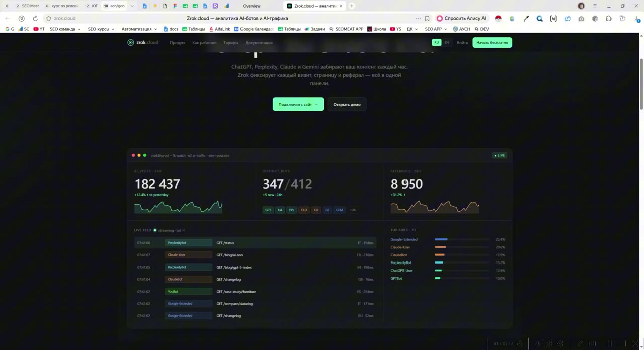Open the address bar three-dots menu
This screenshot has width=644, height=350.
(x=418, y=19)
